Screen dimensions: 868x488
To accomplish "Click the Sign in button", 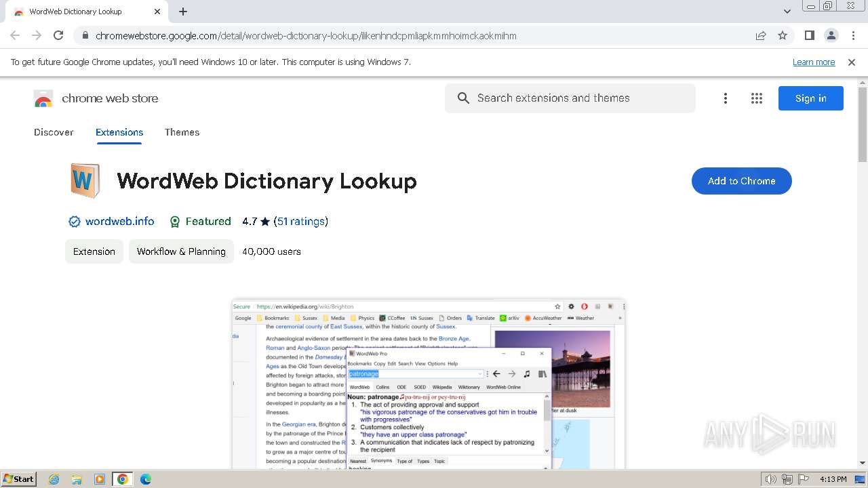I will click(x=811, y=98).
